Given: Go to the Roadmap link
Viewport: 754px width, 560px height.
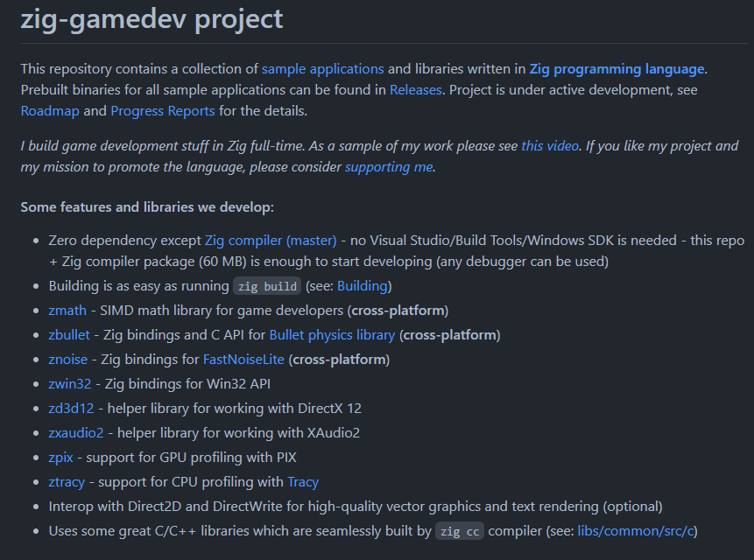Looking at the screenshot, I should coord(50,110).
